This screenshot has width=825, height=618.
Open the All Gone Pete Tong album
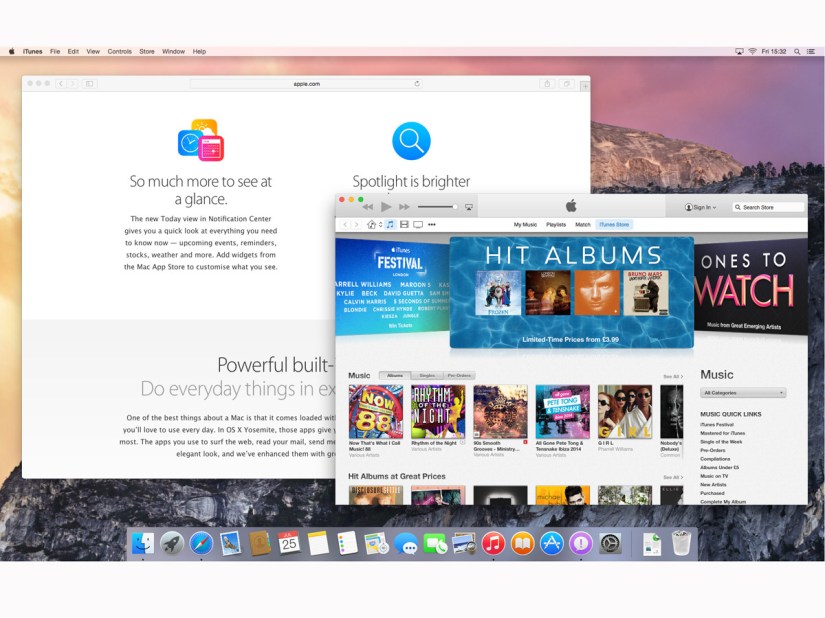pyautogui.click(x=562, y=411)
